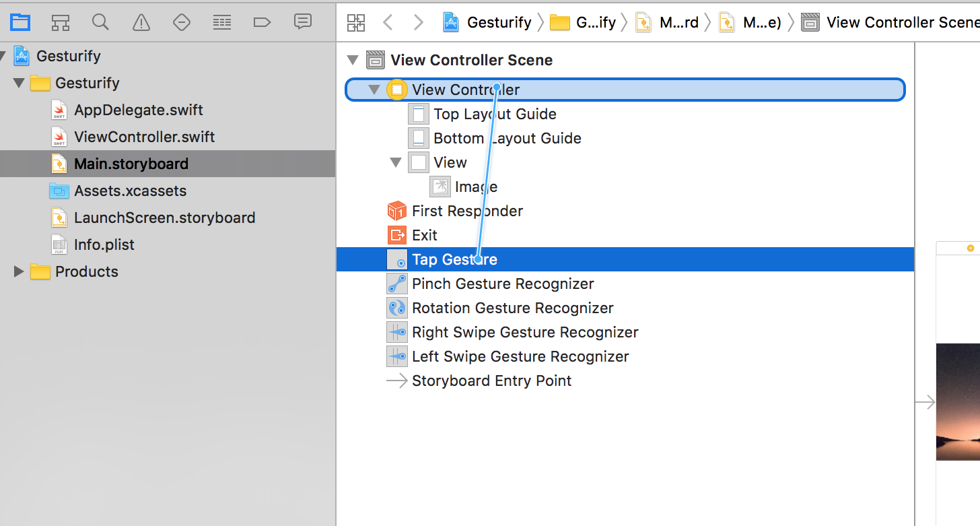This screenshot has width=980, height=526.
Task: Expand the Products folder
Action: click(x=19, y=271)
